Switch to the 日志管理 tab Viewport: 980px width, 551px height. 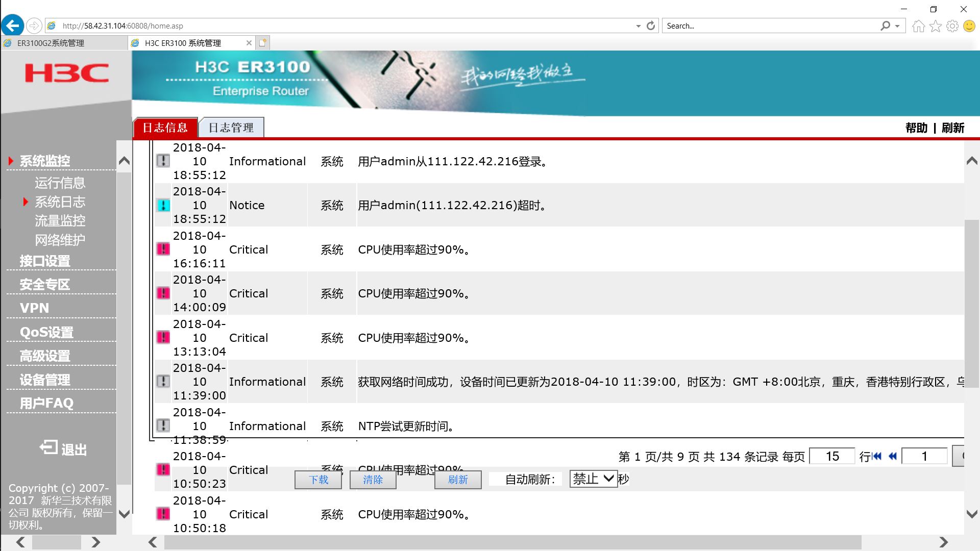(231, 128)
